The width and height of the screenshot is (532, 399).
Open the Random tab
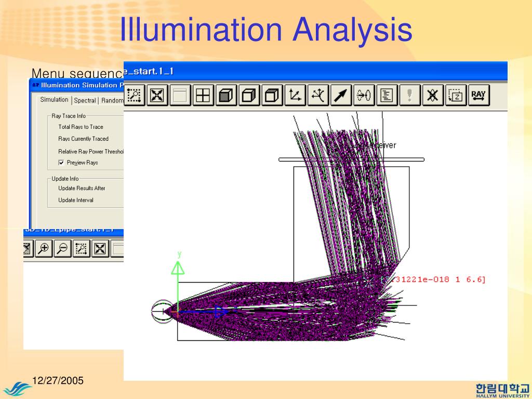tap(112, 100)
